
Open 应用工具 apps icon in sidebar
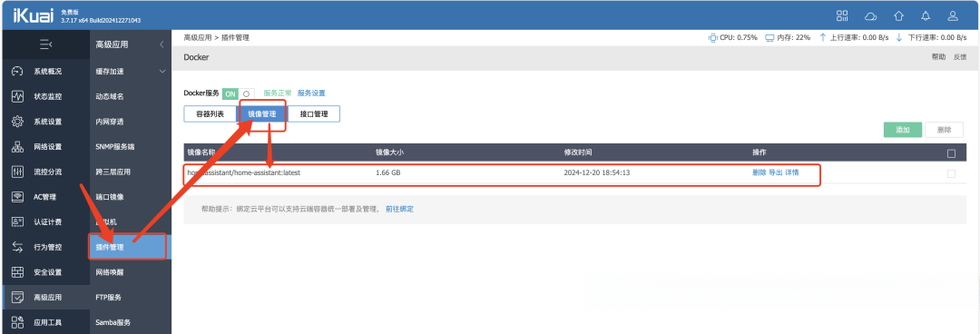pyautogui.click(x=17, y=322)
